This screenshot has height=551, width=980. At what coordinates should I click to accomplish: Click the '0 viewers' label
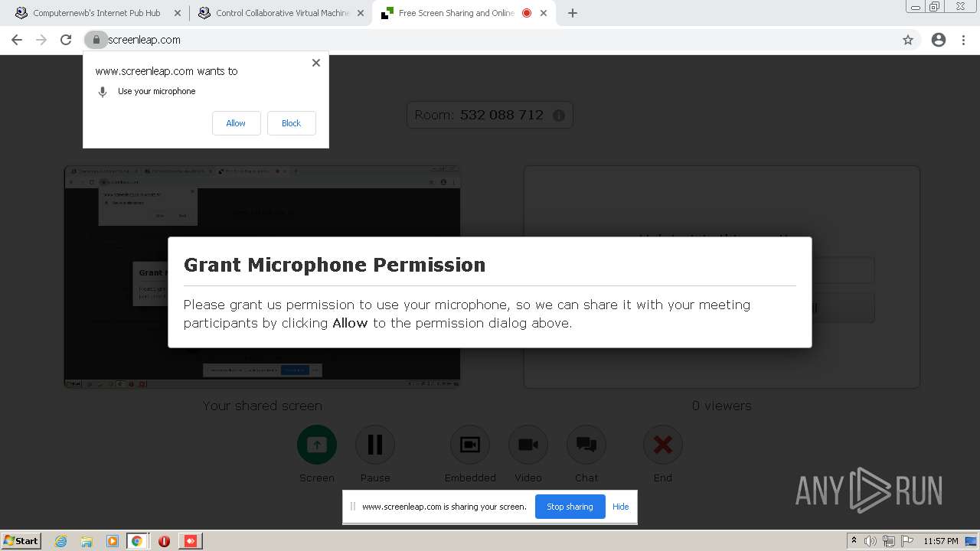pyautogui.click(x=722, y=406)
